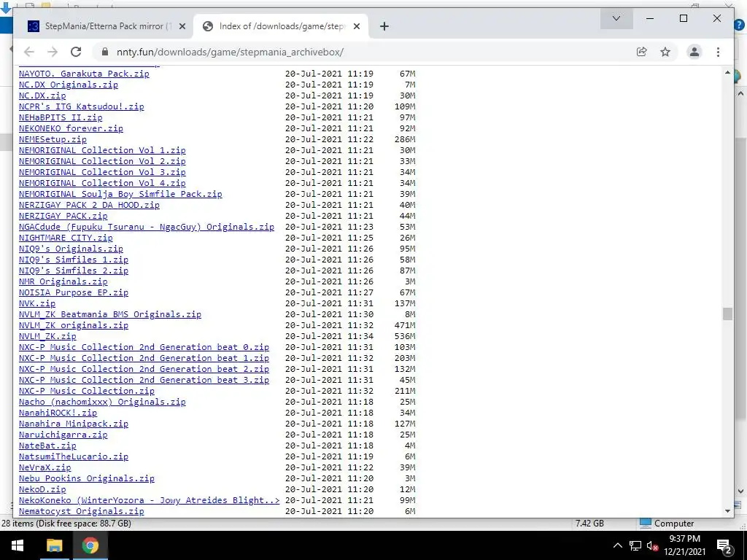
Task: Download NC.DX Originals.zip
Action: click(68, 85)
